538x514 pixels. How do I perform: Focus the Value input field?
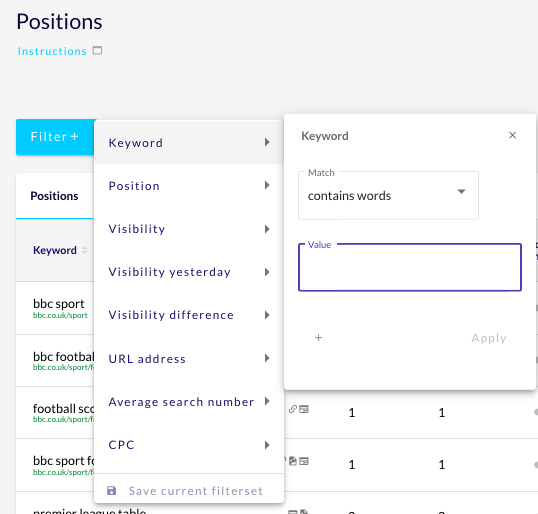[410, 267]
